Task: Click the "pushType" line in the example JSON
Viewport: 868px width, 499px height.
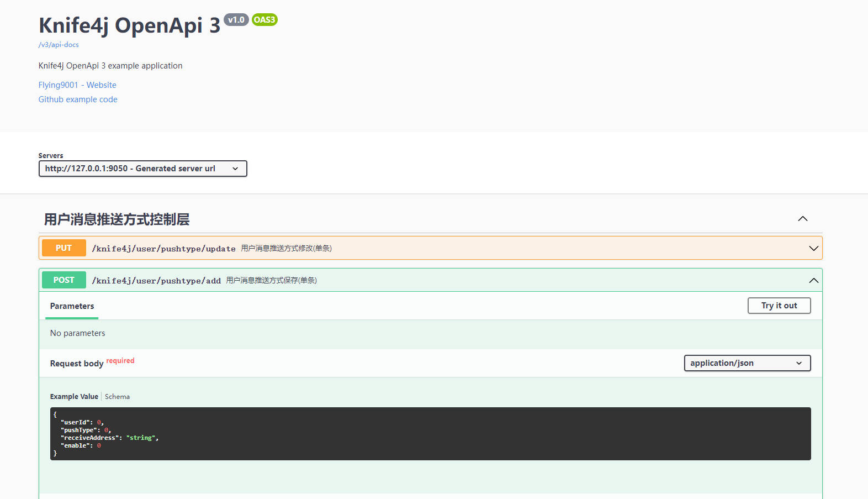Action: tap(86, 430)
